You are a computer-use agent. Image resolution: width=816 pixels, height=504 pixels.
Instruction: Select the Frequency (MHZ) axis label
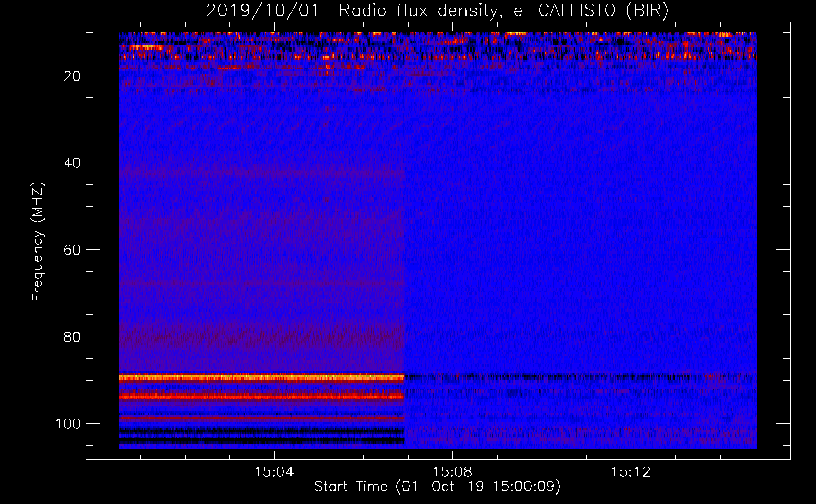[x=38, y=242]
